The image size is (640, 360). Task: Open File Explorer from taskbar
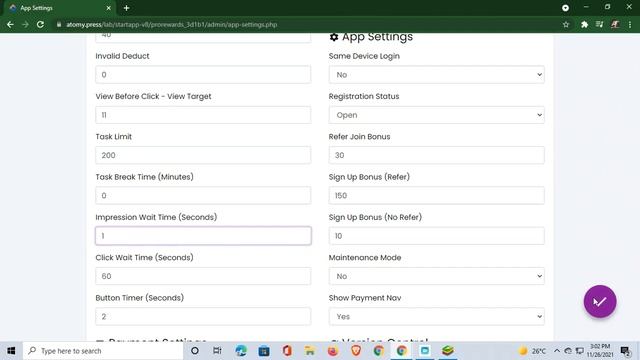click(x=310, y=351)
